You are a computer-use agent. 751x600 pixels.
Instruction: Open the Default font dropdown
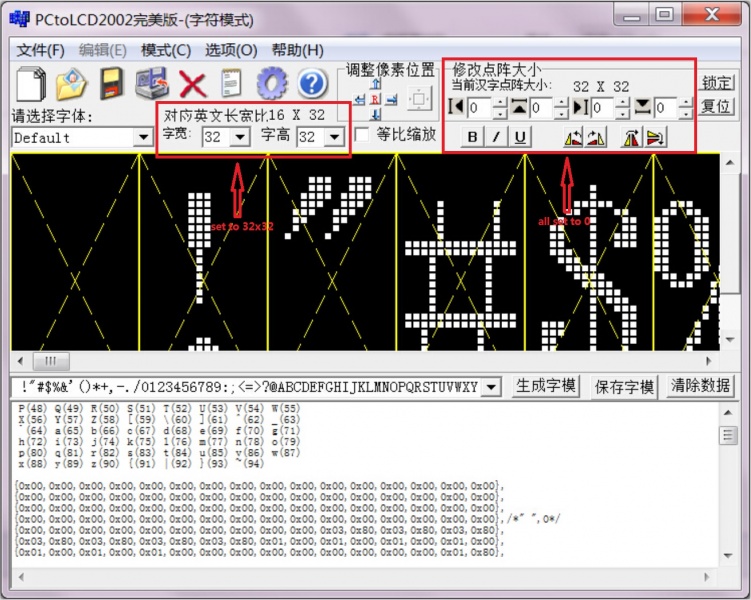click(x=143, y=137)
